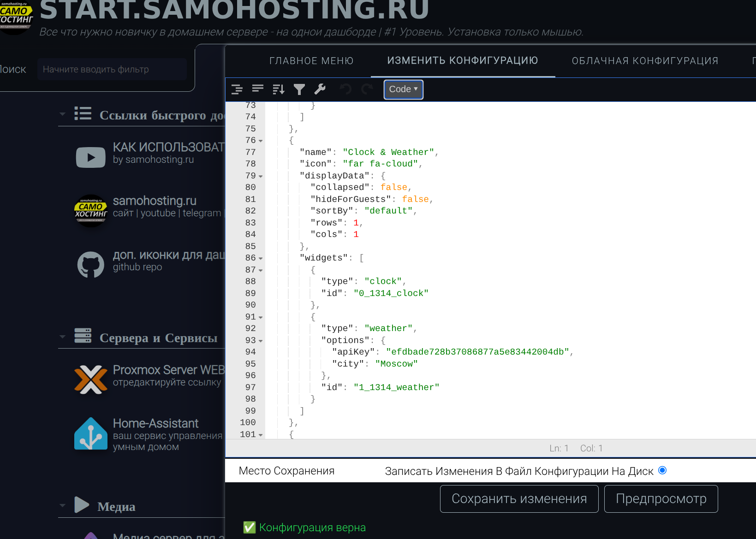Screen dimensions: 756x539
Task: Collapse the displayData block at line 79
Action: coord(261,177)
